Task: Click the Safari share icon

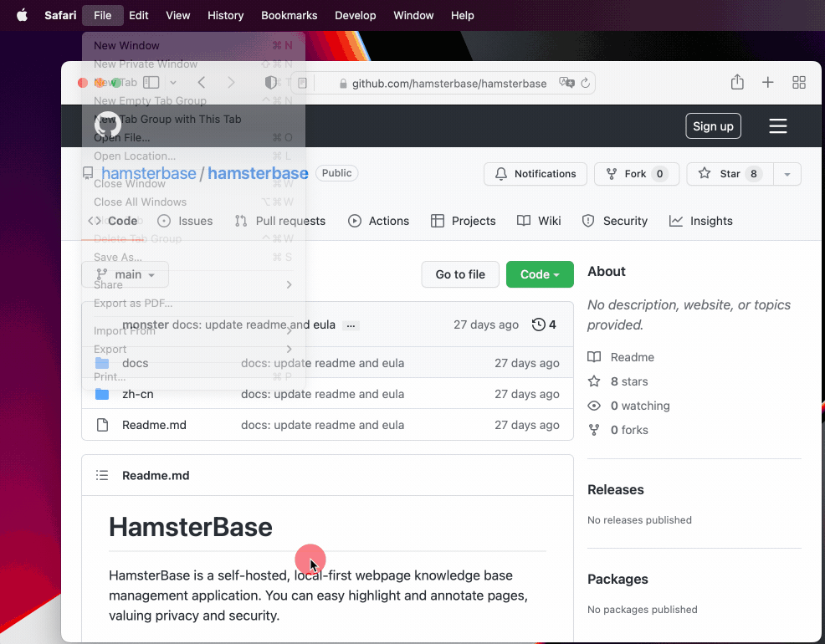Action: (737, 82)
